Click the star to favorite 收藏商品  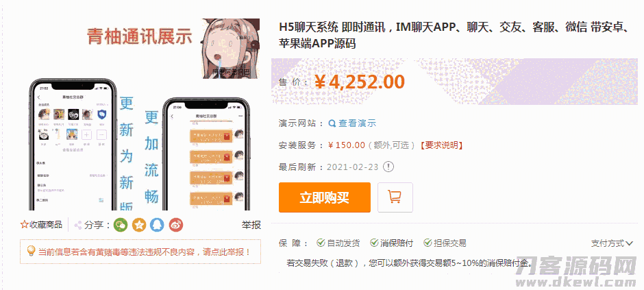point(24,225)
